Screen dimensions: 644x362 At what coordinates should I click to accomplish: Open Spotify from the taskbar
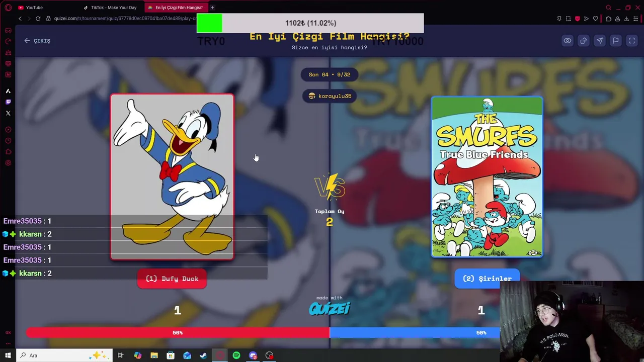(236, 355)
